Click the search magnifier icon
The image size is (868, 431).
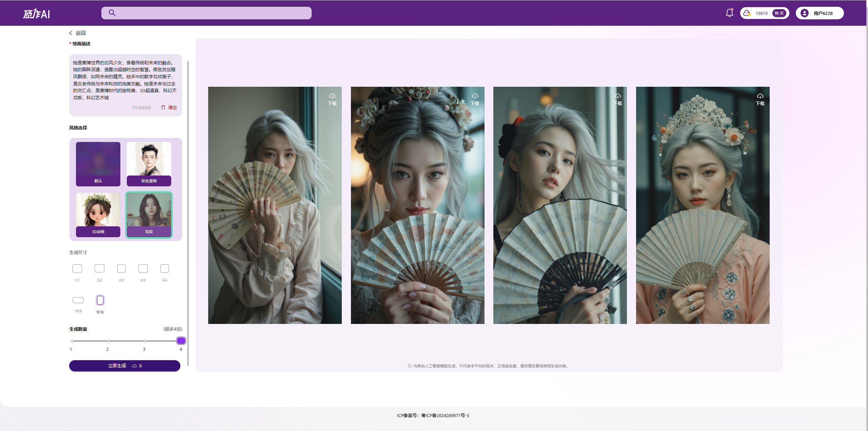coord(112,13)
